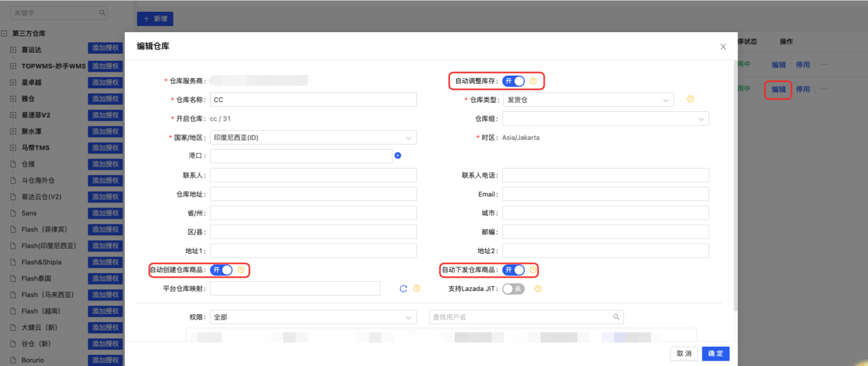The height and width of the screenshot is (366, 868).
Task: Click 添加授权 for 仓搜
Action: point(105,164)
